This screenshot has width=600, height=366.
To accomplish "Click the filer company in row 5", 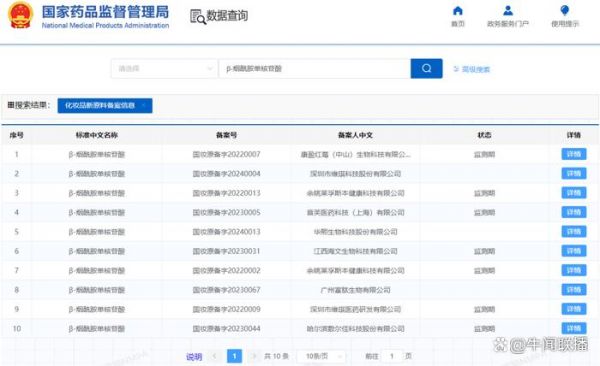I will pyautogui.click(x=355, y=232).
